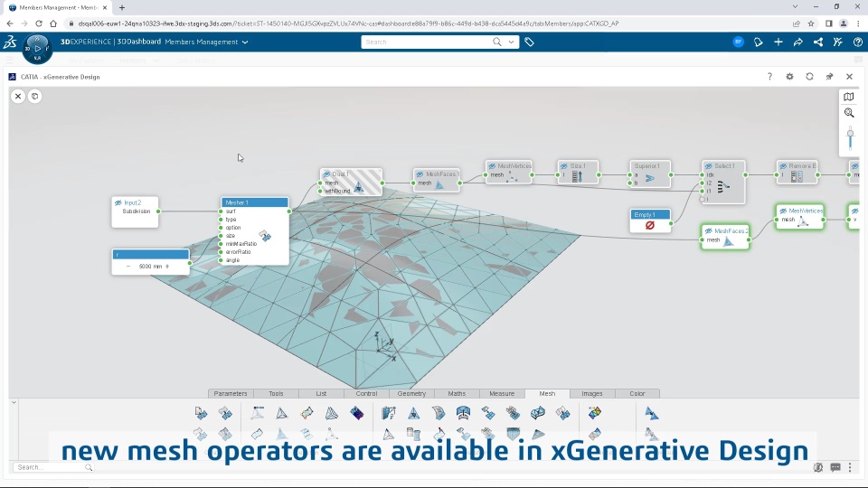Open the help question icon in header
Image resolution: width=868 pixels, height=488 pixels.
tap(857, 42)
